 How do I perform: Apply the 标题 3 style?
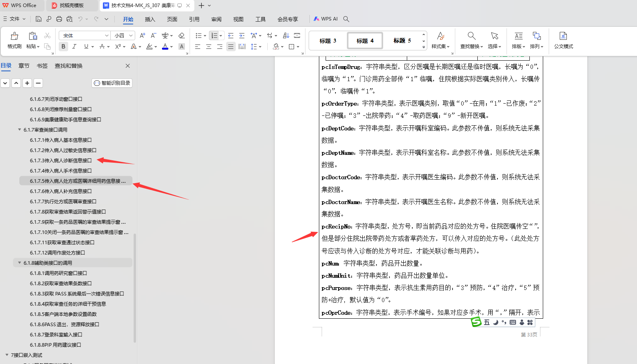click(328, 41)
